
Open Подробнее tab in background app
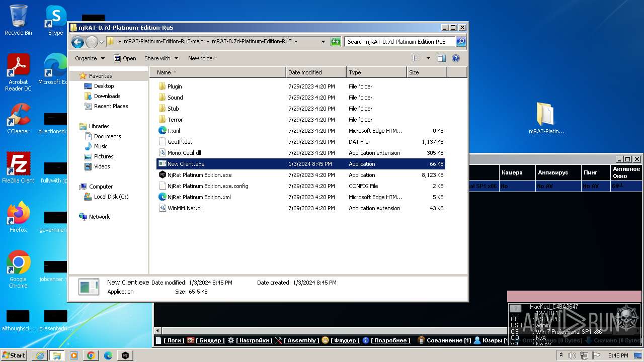[x=386, y=340]
